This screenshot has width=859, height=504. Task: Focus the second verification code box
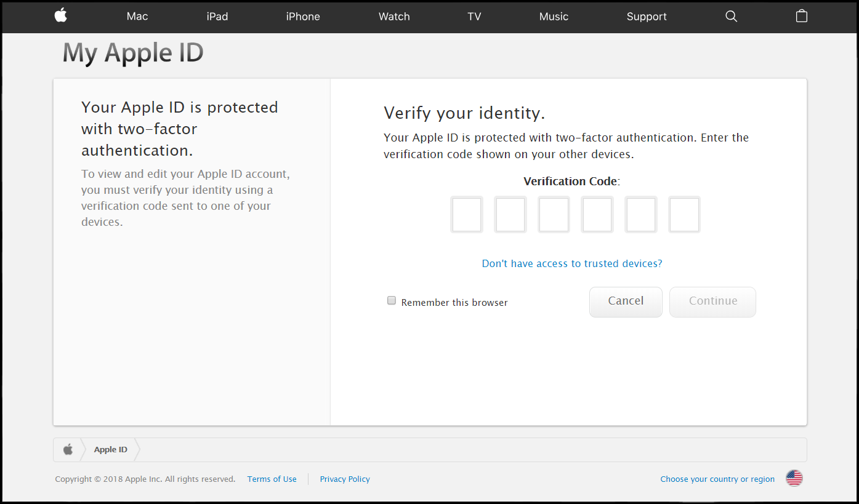coord(510,215)
